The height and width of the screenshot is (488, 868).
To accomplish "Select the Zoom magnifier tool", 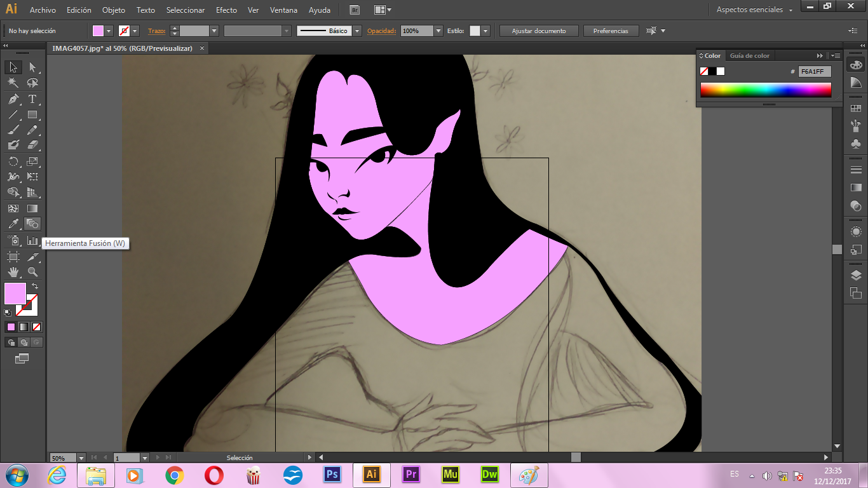I will [32, 272].
